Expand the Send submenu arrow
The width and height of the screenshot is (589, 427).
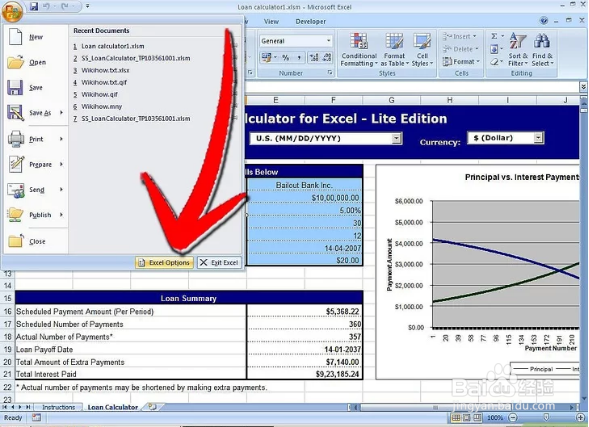pos(61,190)
